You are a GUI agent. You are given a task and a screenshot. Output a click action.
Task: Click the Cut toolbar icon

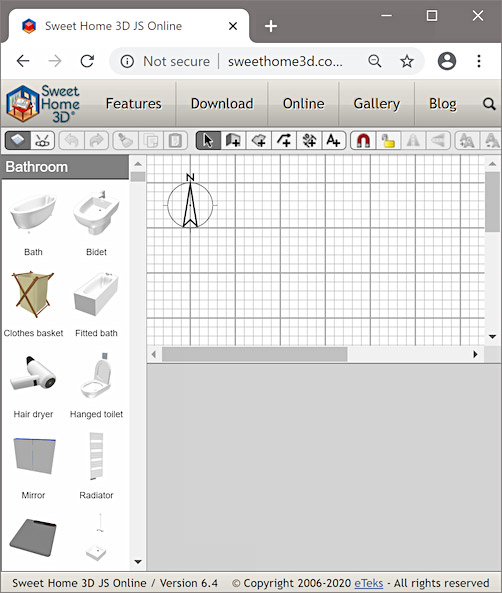click(126, 141)
